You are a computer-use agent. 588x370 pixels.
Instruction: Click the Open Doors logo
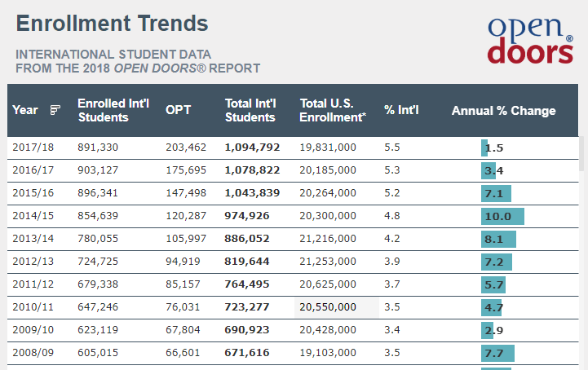pyautogui.click(x=530, y=39)
